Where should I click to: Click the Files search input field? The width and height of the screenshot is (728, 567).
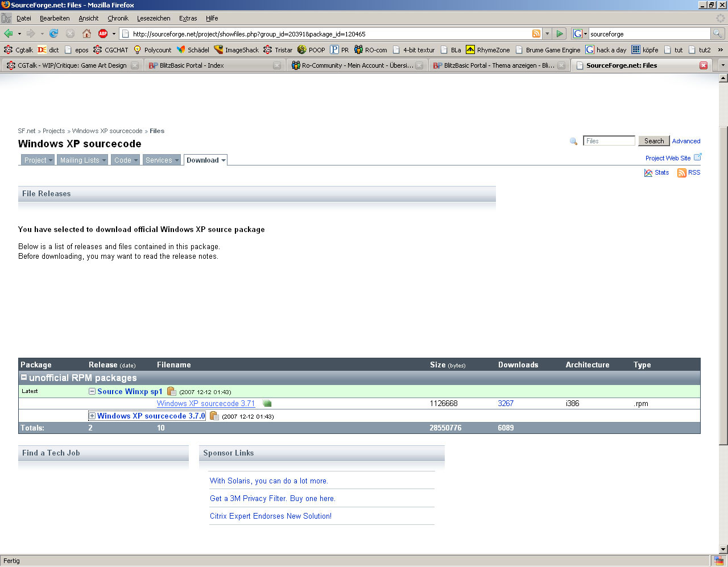point(609,141)
